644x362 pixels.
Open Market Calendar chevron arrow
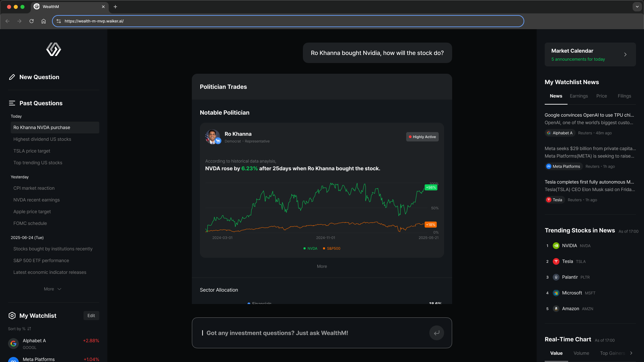(625, 55)
